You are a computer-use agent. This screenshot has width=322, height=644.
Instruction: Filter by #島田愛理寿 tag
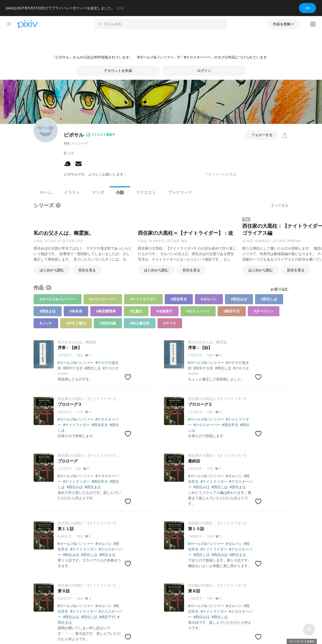click(x=106, y=311)
